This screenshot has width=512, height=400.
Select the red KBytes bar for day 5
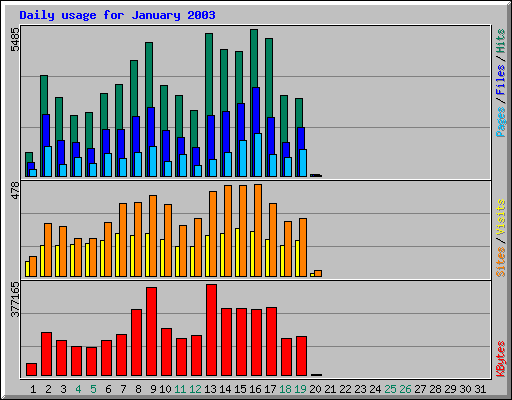click(91, 362)
